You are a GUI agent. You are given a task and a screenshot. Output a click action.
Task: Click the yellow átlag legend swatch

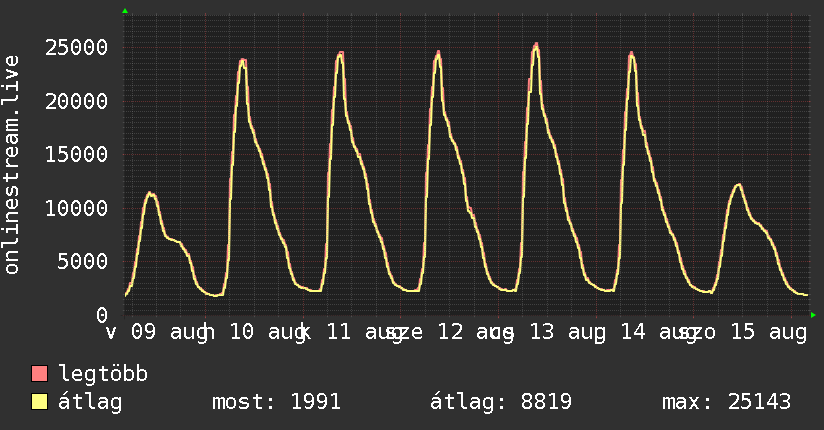39,402
